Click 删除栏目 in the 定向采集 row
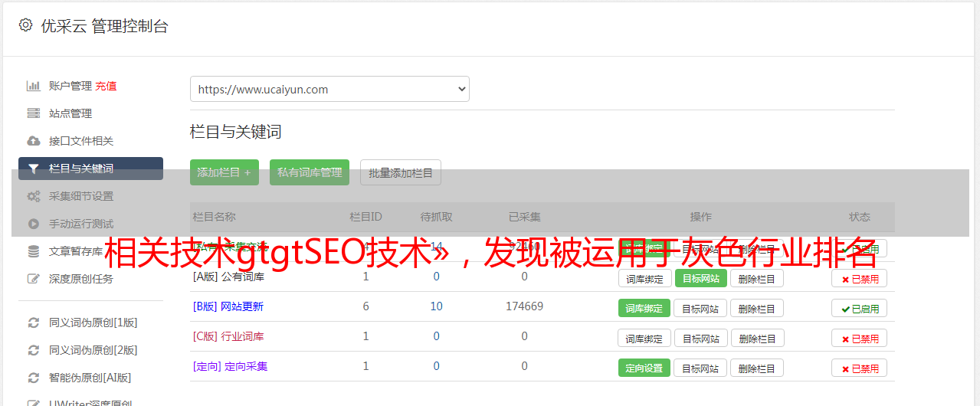Image resolution: width=980 pixels, height=406 pixels. (757, 368)
